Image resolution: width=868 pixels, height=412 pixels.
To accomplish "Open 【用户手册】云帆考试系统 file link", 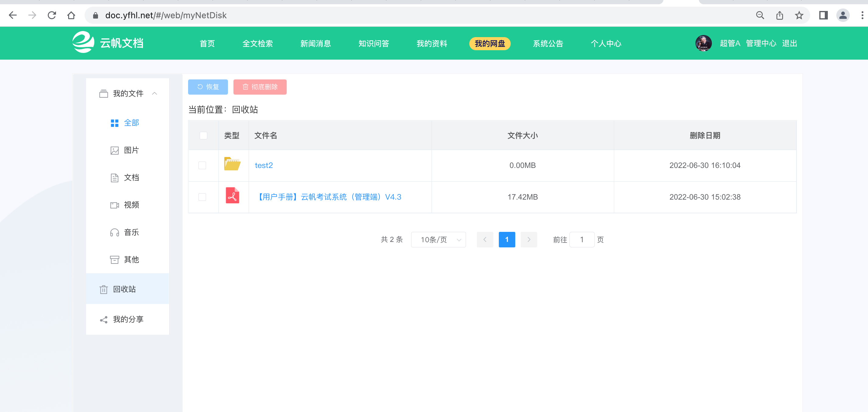I will pos(328,197).
